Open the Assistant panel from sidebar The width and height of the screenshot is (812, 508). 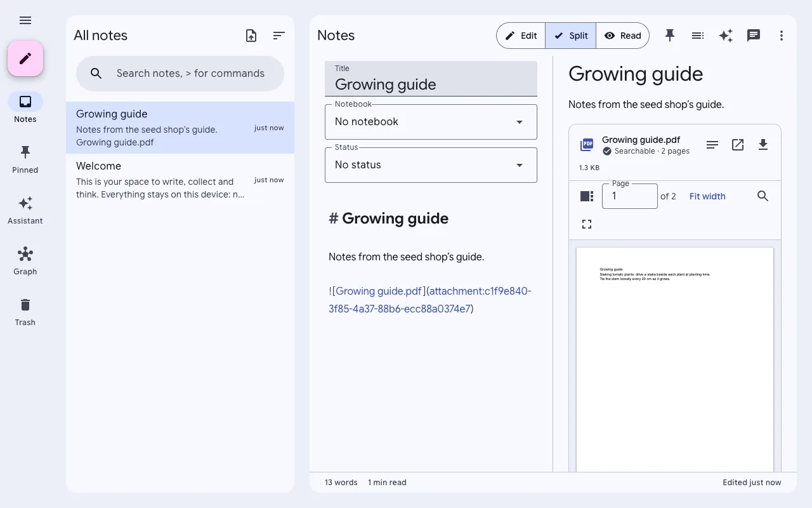point(25,210)
